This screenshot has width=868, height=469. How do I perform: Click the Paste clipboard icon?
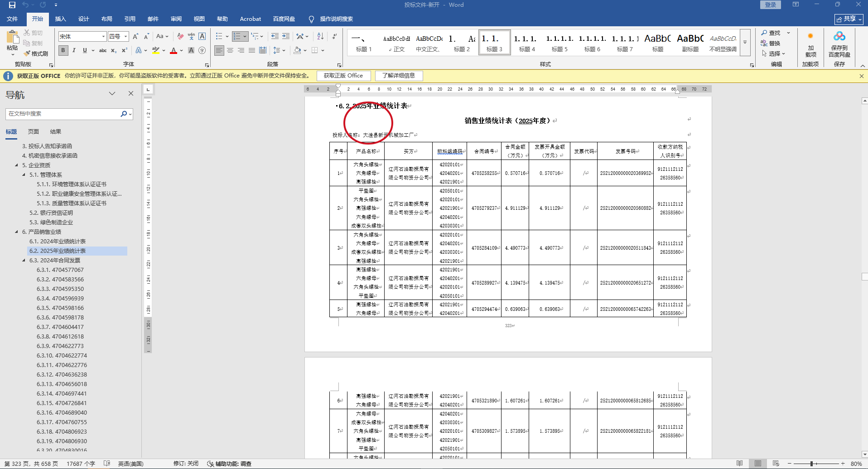(12, 37)
